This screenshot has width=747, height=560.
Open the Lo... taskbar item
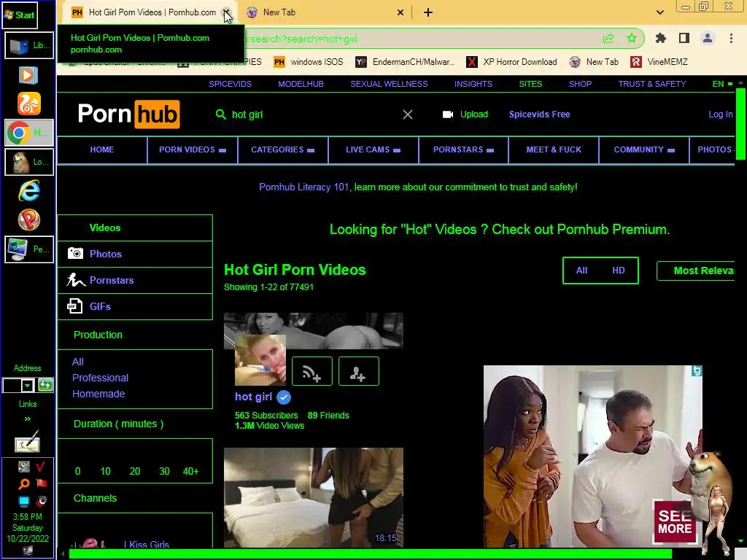(29, 162)
